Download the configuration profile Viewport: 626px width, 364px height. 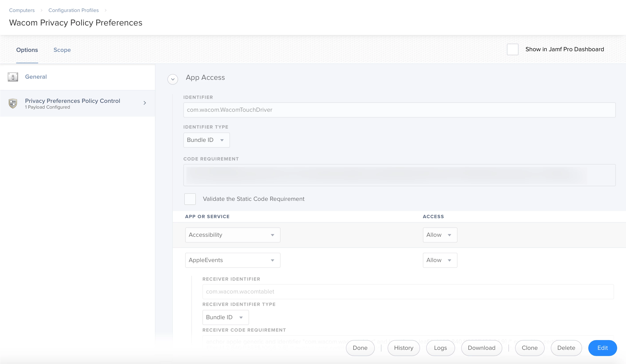click(482, 348)
